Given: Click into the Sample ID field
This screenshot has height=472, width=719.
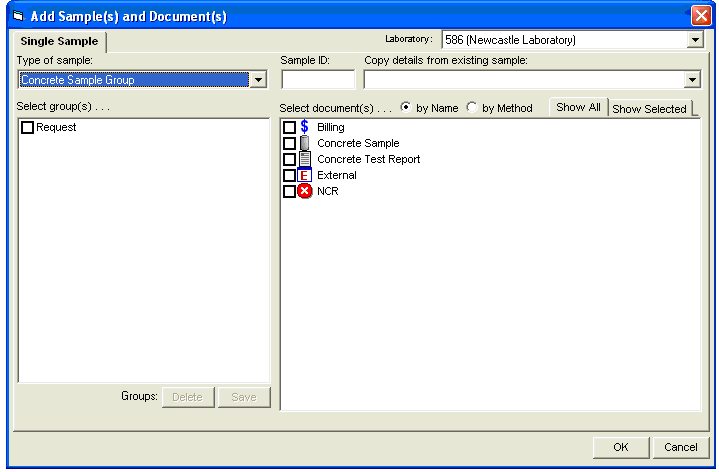Looking at the screenshot, I should (318, 80).
